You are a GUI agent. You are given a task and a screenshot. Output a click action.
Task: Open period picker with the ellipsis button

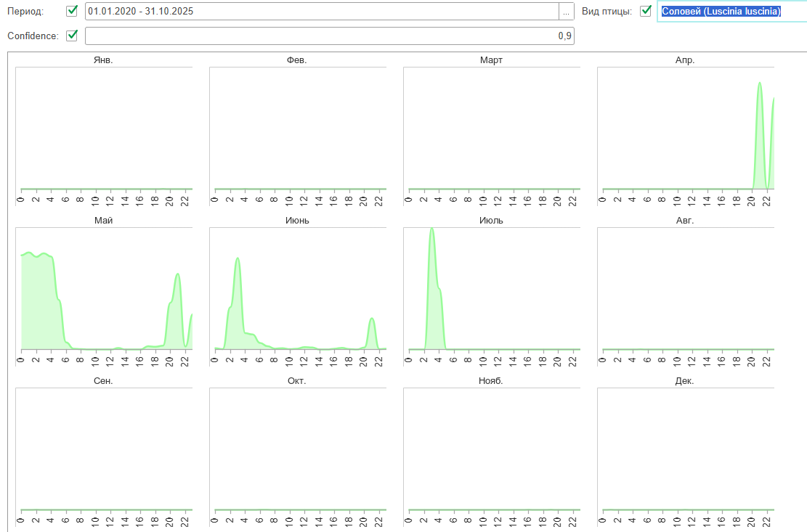coord(566,12)
